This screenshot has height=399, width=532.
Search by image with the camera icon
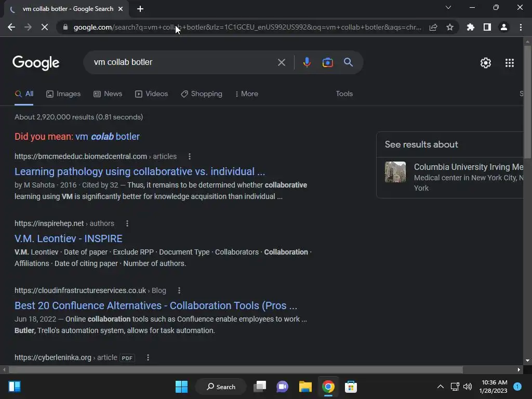pos(327,62)
